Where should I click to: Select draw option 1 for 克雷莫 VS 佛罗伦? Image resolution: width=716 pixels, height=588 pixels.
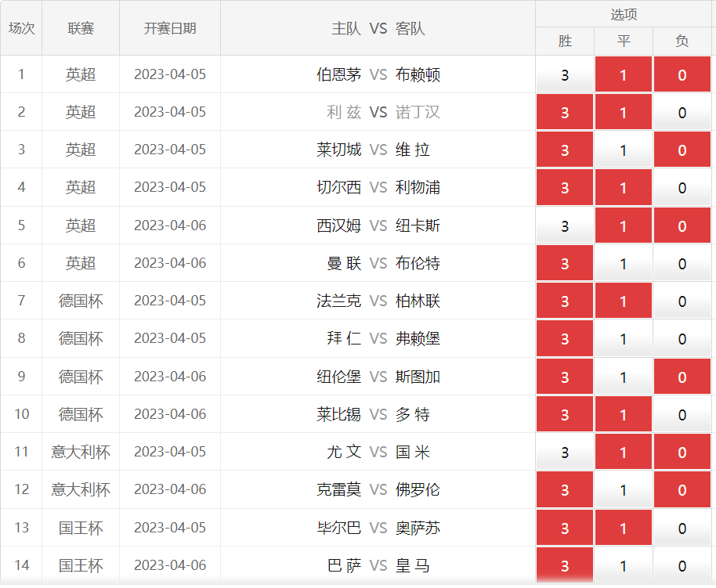tap(624, 489)
